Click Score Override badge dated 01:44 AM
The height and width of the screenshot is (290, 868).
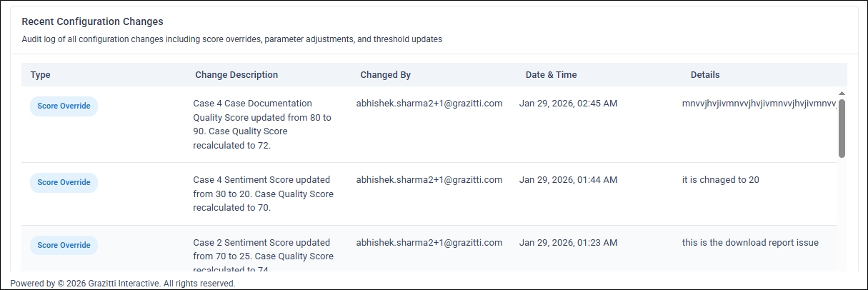click(x=64, y=182)
